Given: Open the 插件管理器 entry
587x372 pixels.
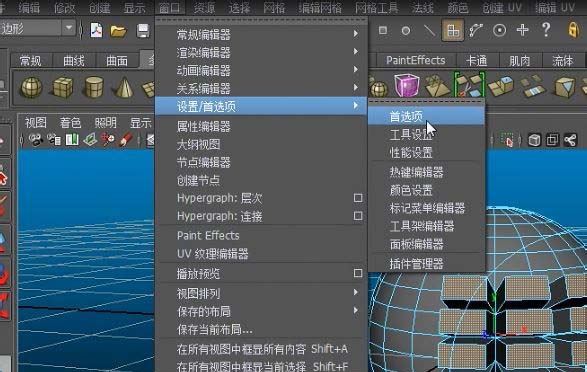Looking at the screenshot, I should point(426,264).
